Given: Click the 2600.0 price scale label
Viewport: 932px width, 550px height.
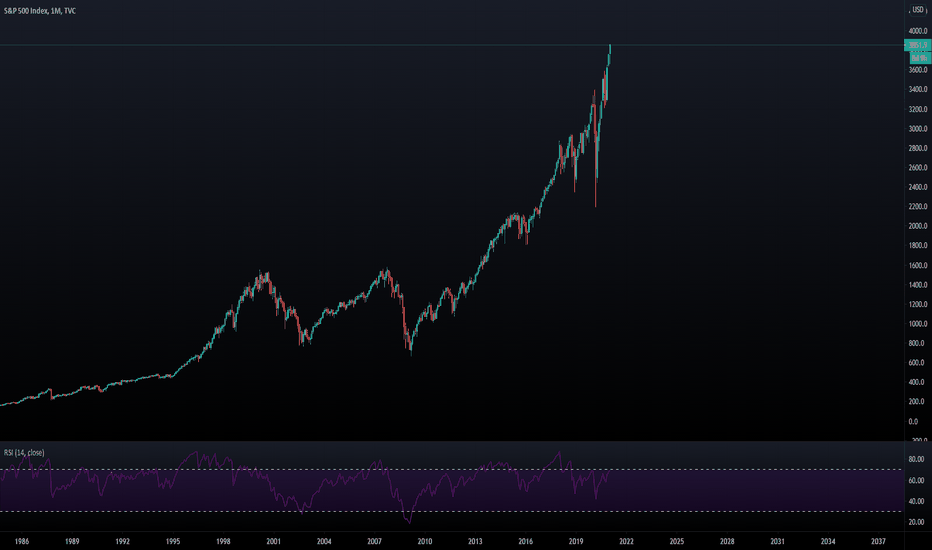Looking at the screenshot, I should pyautogui.click(x=918, y=168).
